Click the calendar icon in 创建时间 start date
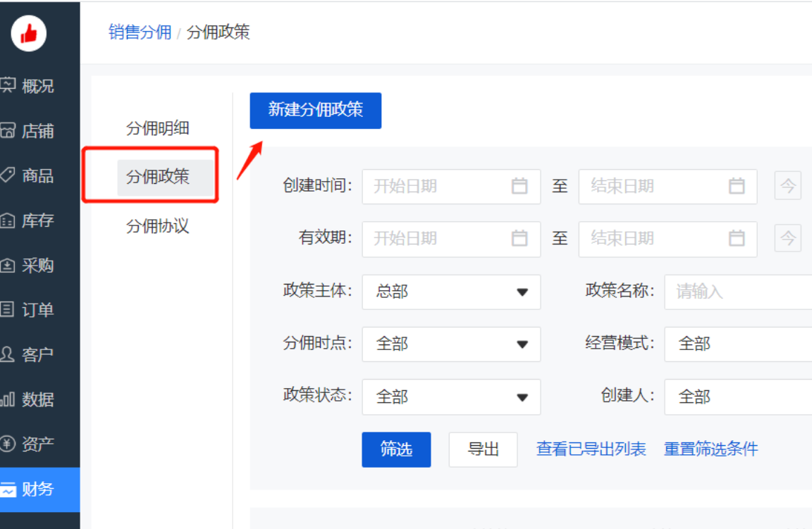The image size is (812, 529). point(519,186)
